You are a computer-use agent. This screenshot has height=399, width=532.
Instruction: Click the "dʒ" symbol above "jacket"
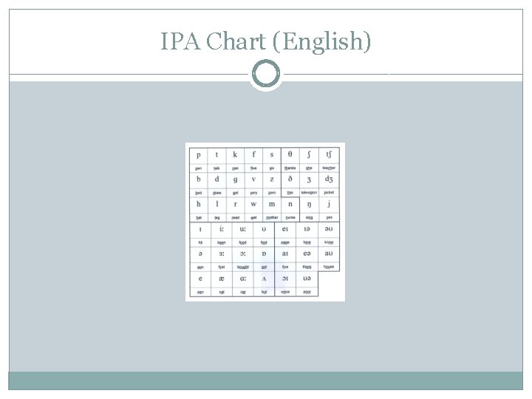328,180
